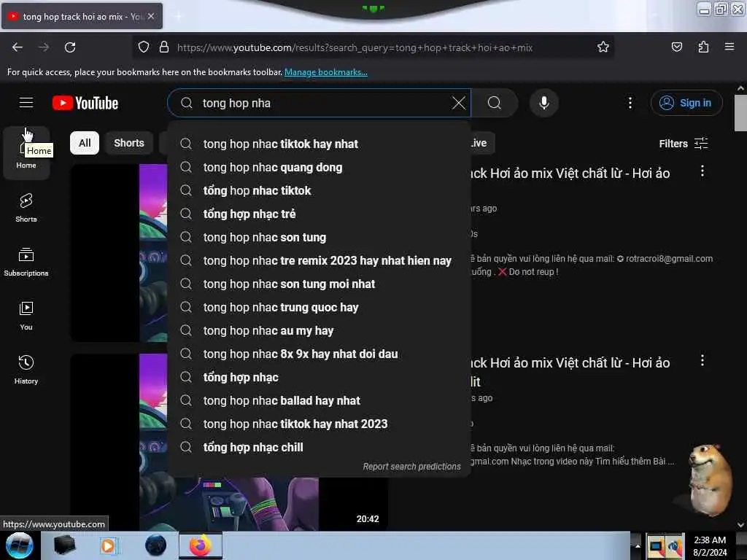
Task: Open the media player taskbar icon
Action: coord(108,545)
